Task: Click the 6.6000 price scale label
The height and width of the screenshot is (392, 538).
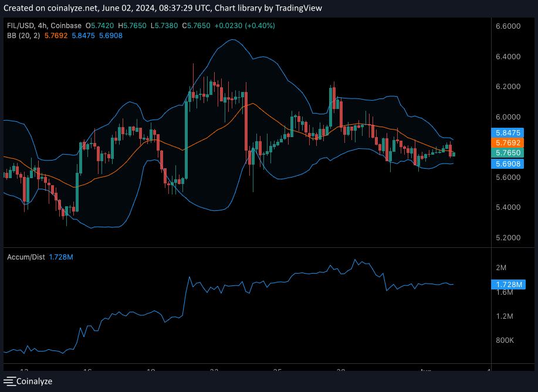Action: coord(508,27)
